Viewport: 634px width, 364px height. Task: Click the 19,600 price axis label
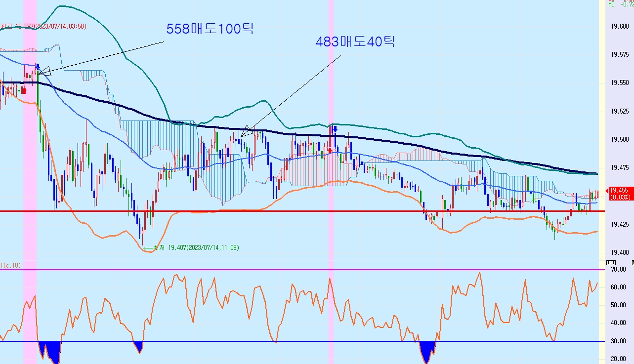[x=620, y=27]
